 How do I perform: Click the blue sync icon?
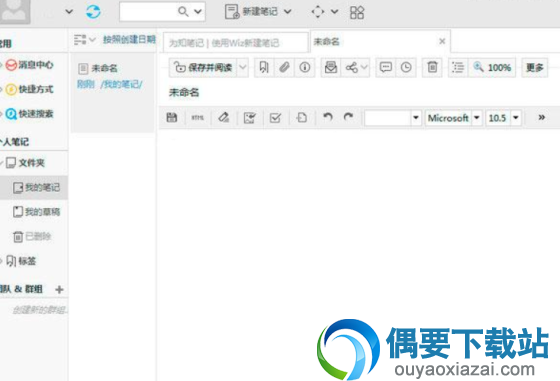(93, 11)
